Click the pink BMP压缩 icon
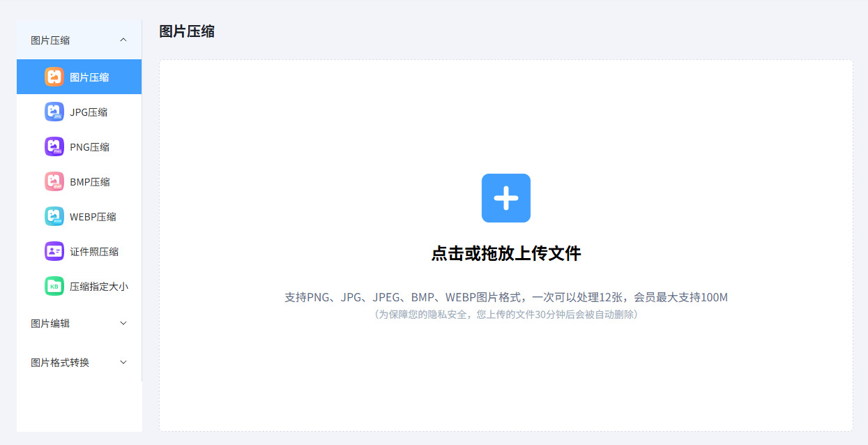The width and height of the screenshot is (868, 445). pyautogui.click(x=54, y=181)
